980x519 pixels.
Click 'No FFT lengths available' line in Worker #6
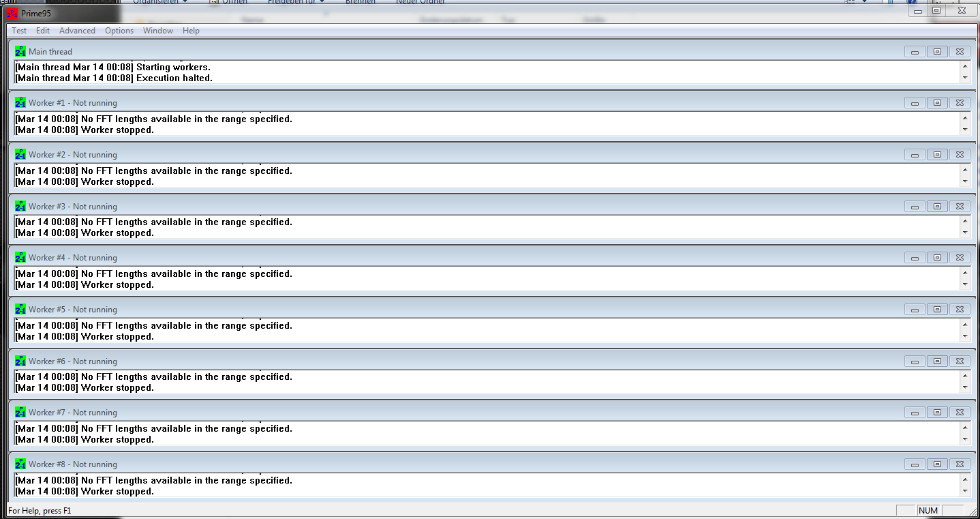tap(153, 376)
